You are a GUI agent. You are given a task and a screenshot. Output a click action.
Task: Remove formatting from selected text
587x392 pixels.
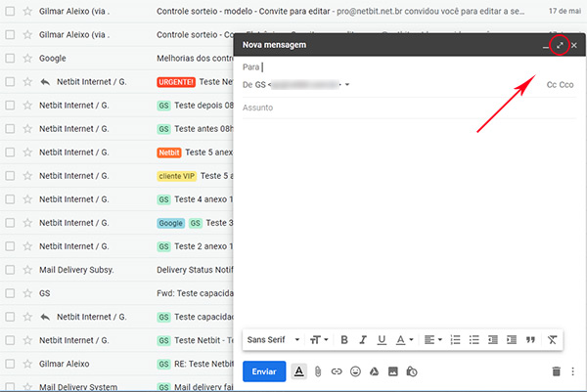coord(552,339)
